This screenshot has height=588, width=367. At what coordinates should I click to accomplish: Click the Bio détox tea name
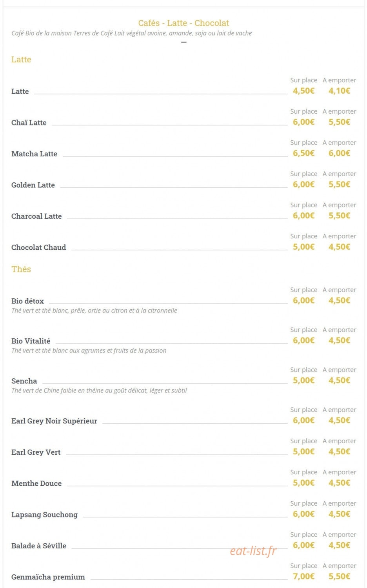click(27, 301)
